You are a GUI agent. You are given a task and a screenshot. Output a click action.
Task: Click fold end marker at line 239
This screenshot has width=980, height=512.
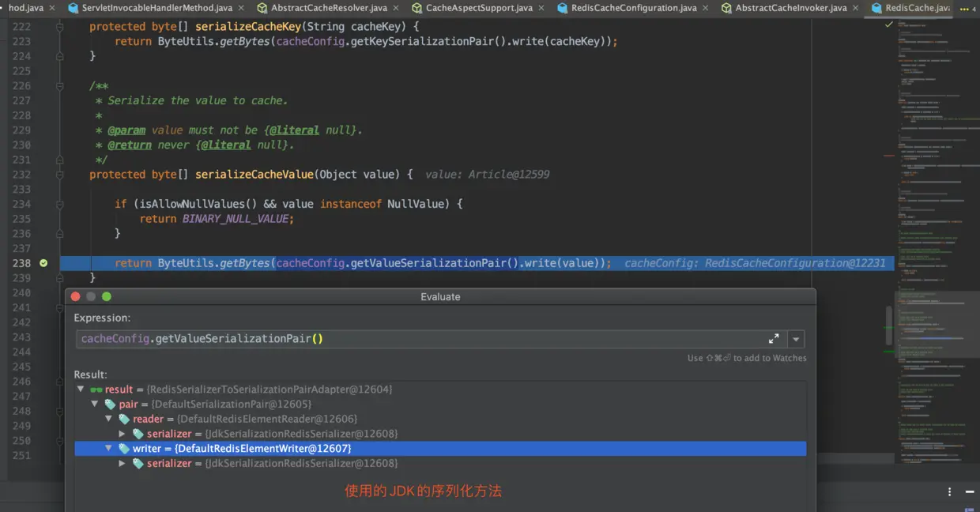(60, 278)
